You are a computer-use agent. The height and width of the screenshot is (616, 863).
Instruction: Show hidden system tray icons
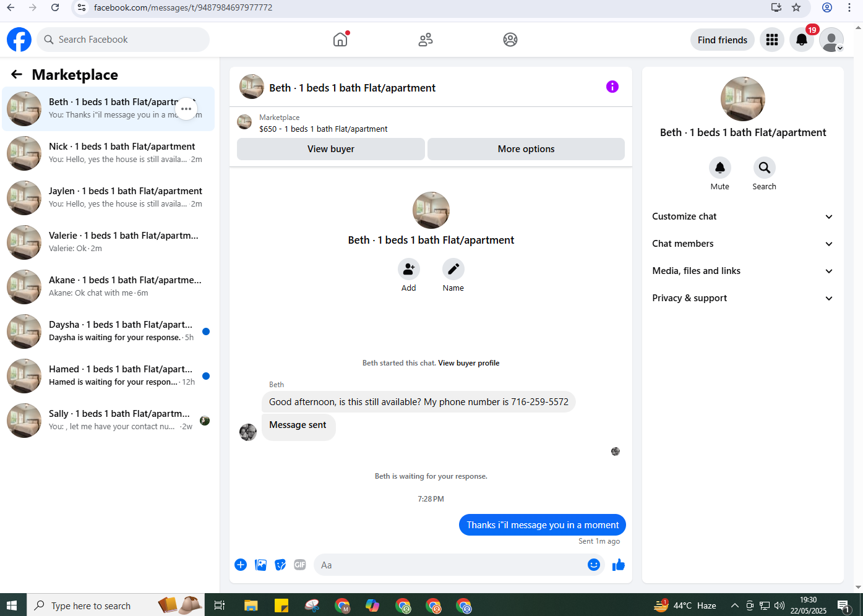[x=735, y=605]
